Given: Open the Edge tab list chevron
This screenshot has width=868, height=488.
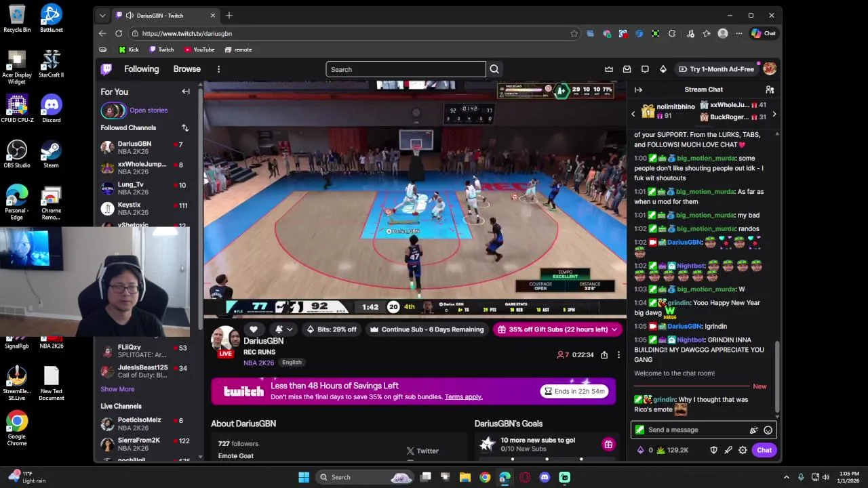Looking at the screenshot, I should (x=102, y=16).
